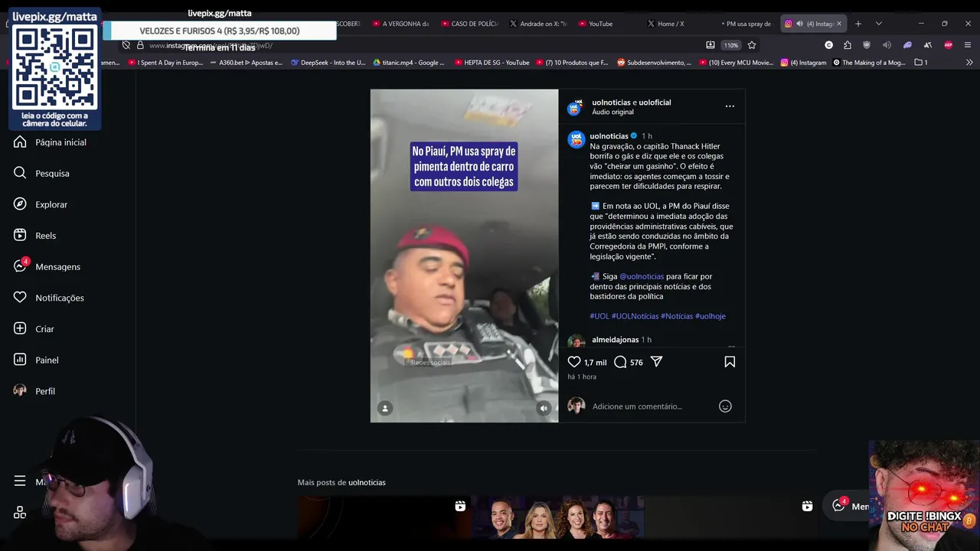Image resolution: width=980 pixels, height=551 pixels.
Task: Go to Explorar in sidebar
Action: pyautogui.click(x=41, y=204)
